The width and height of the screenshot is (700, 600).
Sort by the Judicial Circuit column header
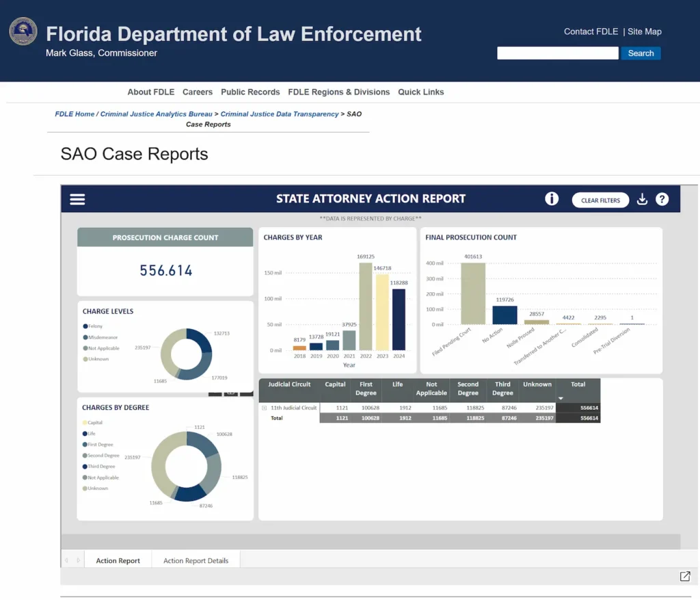[289, 384]
